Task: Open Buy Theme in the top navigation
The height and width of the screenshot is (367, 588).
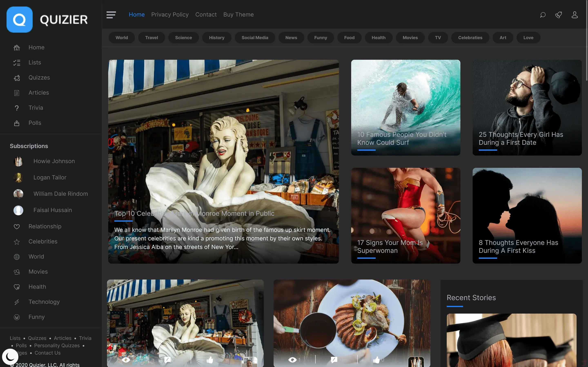Action: pyautogui.click(x=238, y=14)
